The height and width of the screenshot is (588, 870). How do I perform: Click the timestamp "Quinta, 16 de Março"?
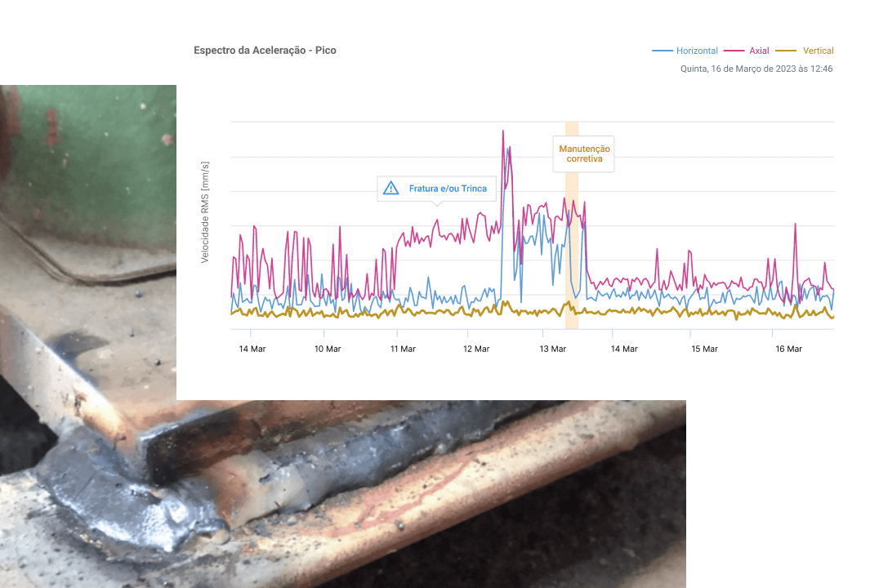click(756, 69)
